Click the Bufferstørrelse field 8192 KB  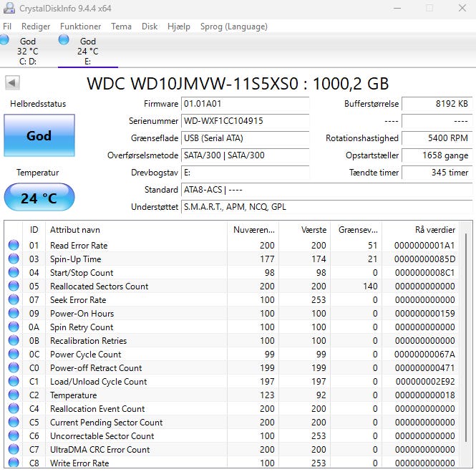(437, 104)
